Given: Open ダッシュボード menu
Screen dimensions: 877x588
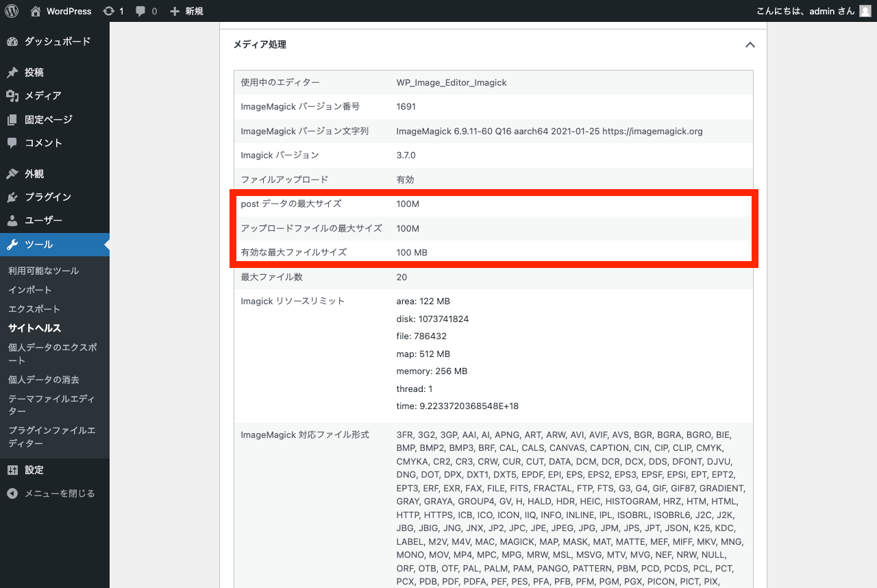Looking at the screenshot, I should point(55,41).
